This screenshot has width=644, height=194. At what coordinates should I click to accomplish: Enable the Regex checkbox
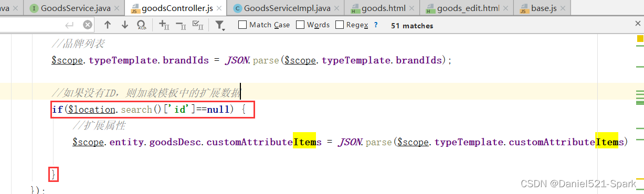339,25
